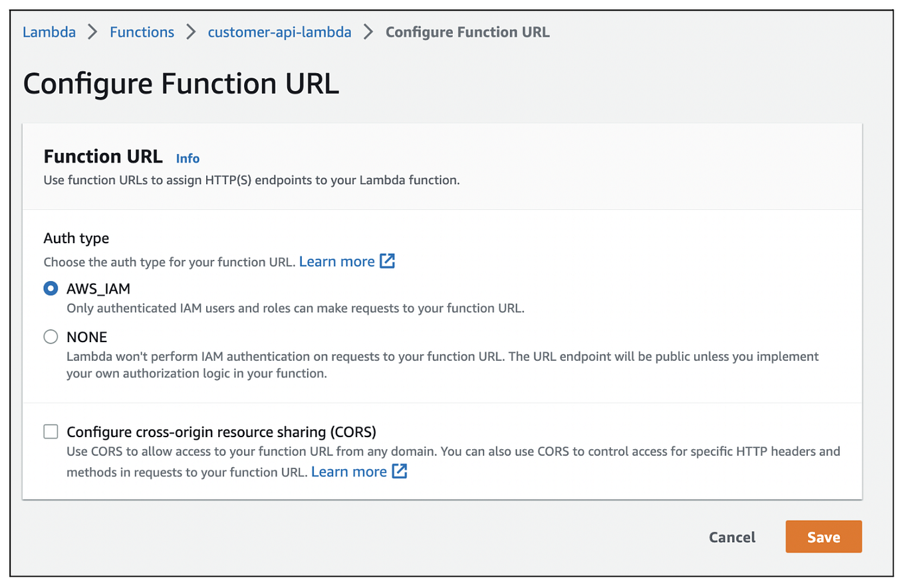
Task: Navigate to Functions breadcrumb link
Action: click(x=142, y=32)
